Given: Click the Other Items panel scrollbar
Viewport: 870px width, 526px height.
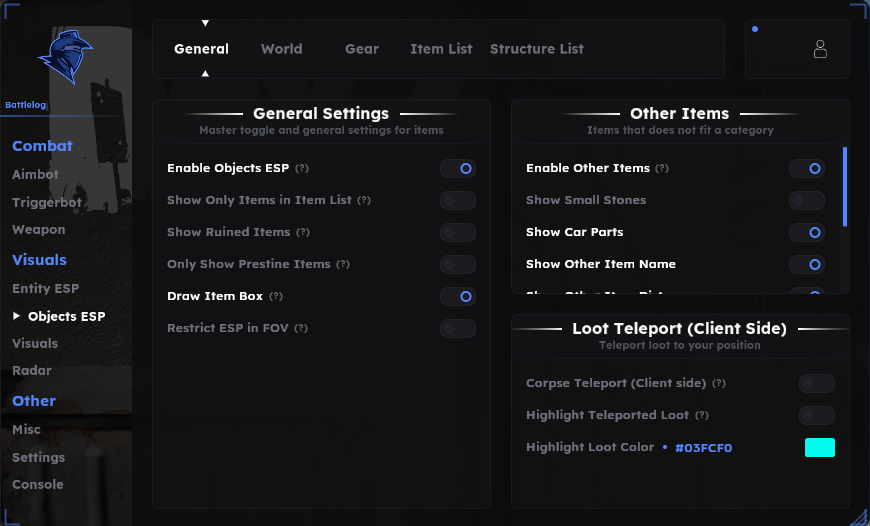Looking at the screenshot, I should 845,186.
